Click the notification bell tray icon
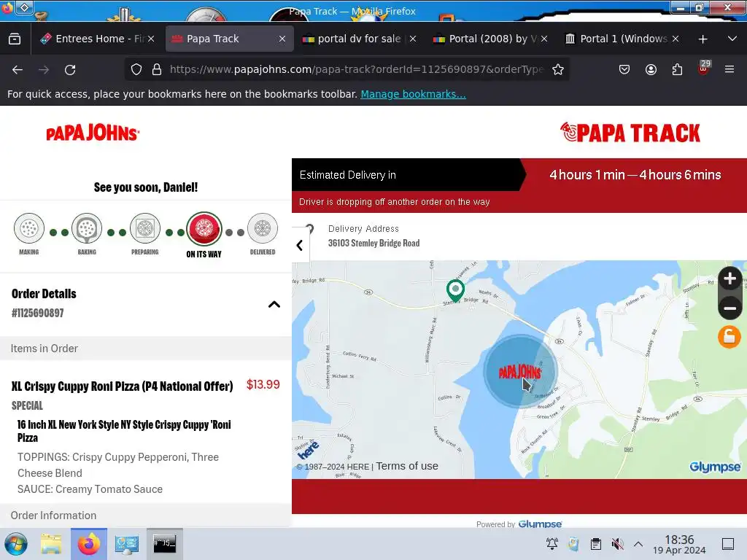Screen dimensions: 747x560 tap(552, 544)
